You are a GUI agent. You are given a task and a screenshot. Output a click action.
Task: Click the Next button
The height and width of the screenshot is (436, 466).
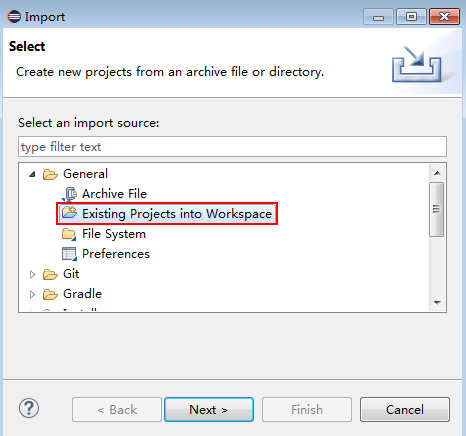(209, 409)
